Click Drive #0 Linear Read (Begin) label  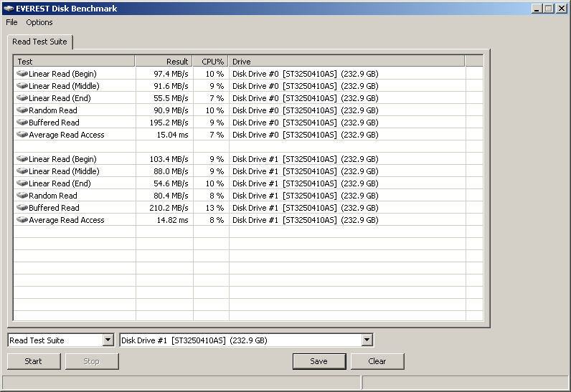click(62, 74)
